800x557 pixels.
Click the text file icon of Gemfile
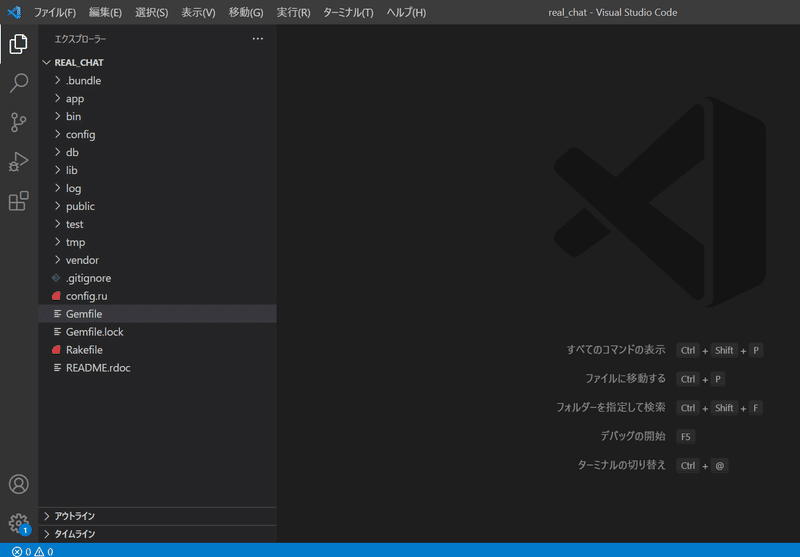pos(57,314)
